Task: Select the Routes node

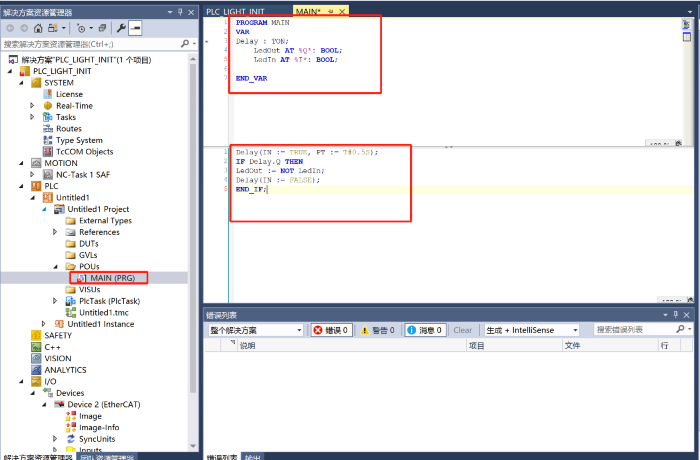Action: click(69, 129)
